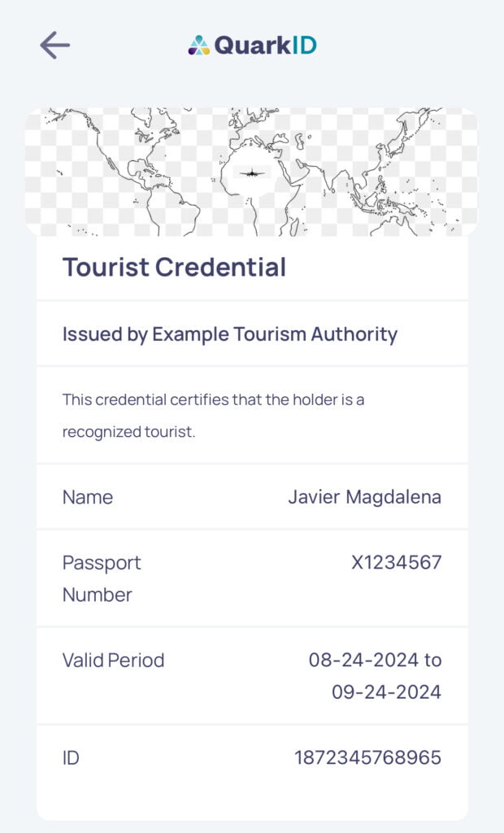Click passport number value X1234567

tap(396, 562)
